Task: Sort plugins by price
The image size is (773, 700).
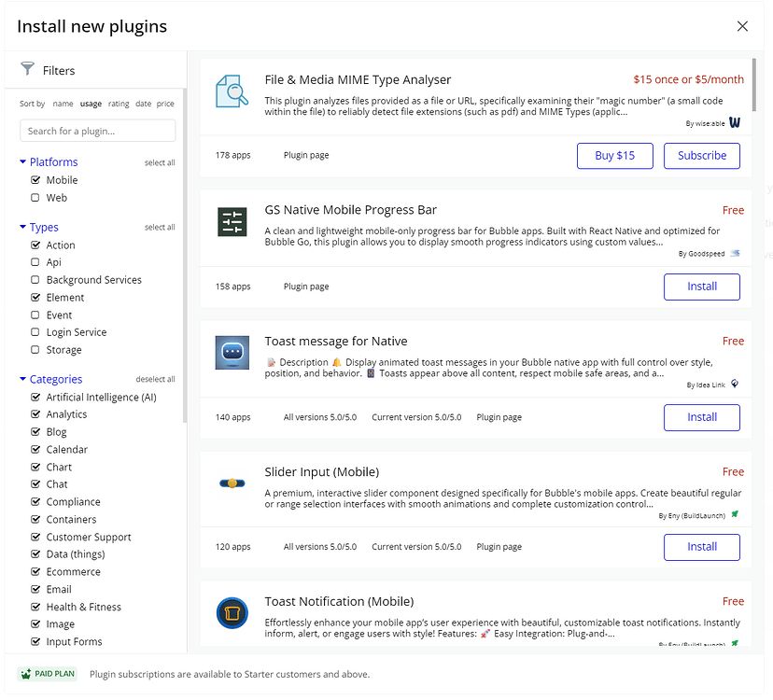Action: (165, 104)
